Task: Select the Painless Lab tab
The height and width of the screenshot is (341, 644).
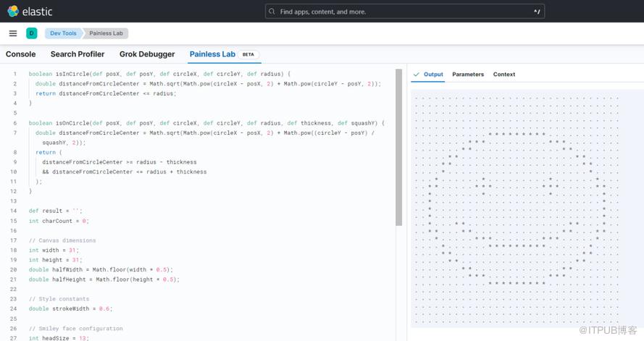Action: pyautogui.click(x=212, y=54)
